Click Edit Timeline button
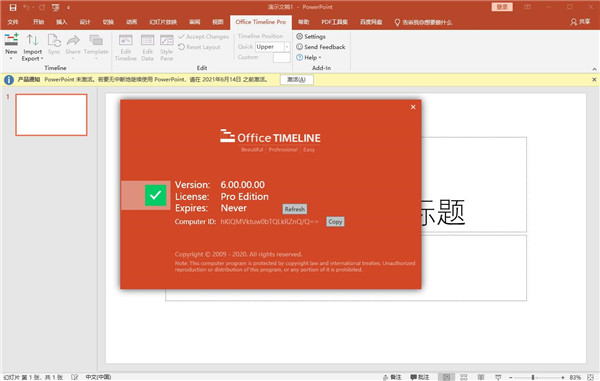The width and height of the screenshot is (600, 381). click(126, 47)
